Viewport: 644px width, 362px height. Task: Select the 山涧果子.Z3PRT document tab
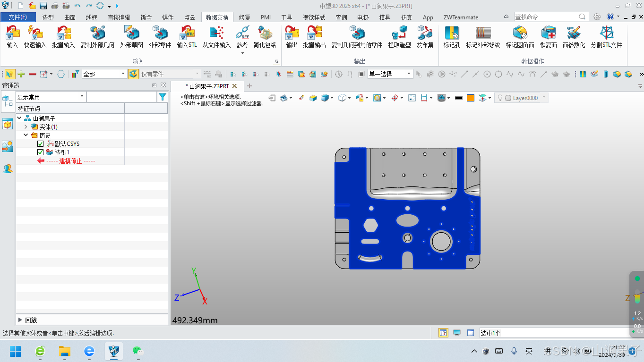tap(207, 86)
